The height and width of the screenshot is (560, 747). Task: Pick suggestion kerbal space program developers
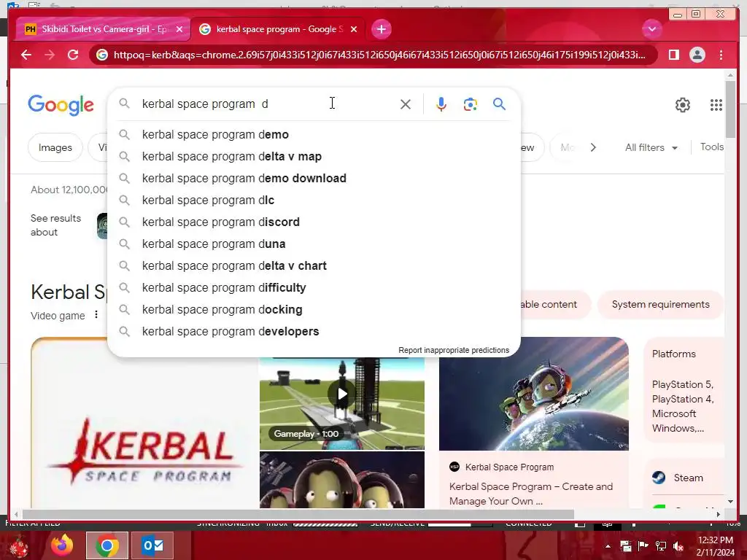[314, 332]
